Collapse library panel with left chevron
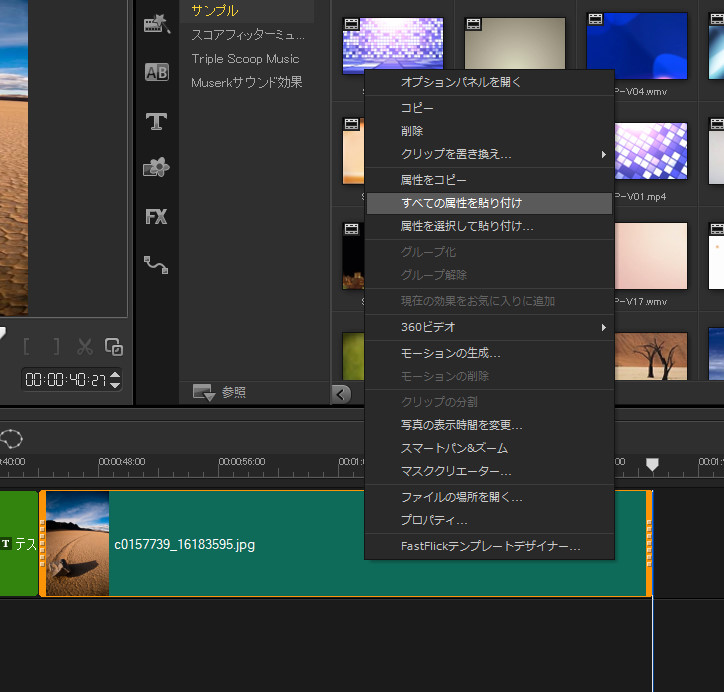Viewport: 724px width, 692px height. pyautogui.click(x=342, y=393)
